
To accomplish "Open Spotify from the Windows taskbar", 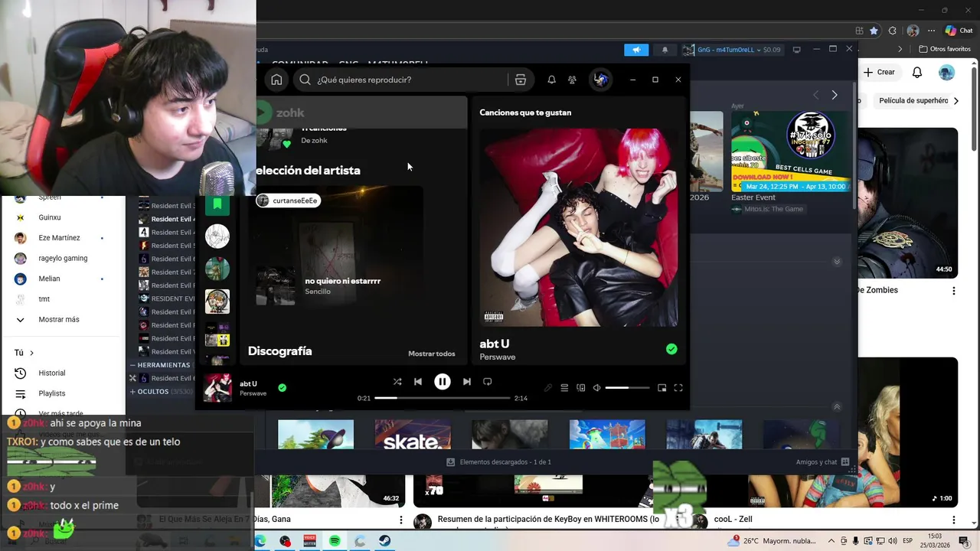I will tap(335, 541).
